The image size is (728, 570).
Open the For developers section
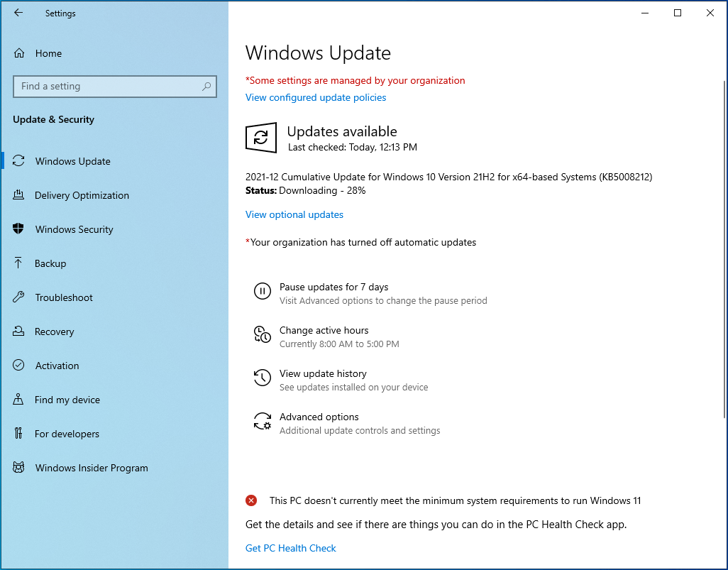(67, 434)
